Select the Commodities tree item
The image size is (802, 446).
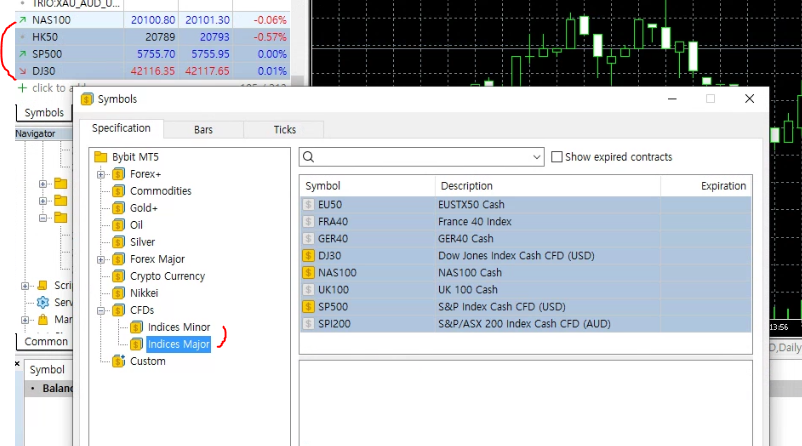161,191
